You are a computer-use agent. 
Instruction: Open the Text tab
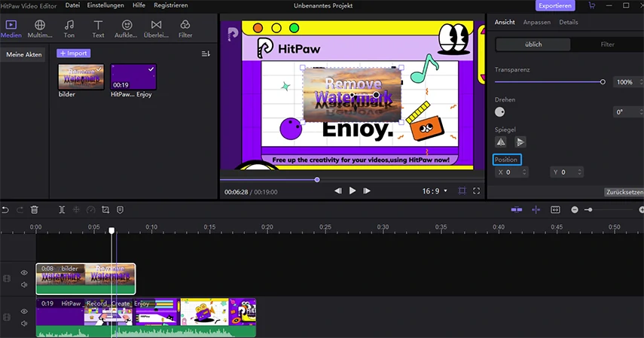click(98, 29)
